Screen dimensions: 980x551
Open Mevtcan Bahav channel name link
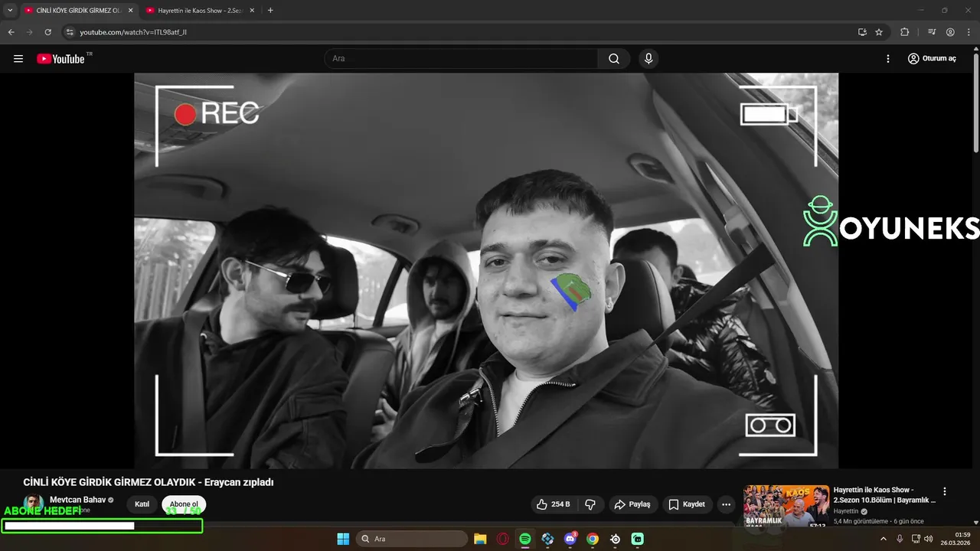click(x=77, y=500)
